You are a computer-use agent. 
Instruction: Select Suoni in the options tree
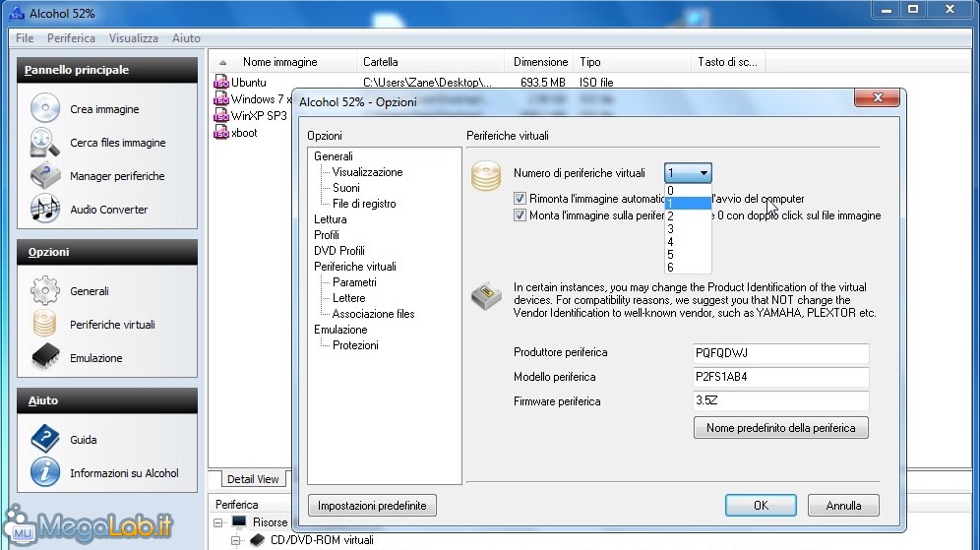click(x=346, y=188)
